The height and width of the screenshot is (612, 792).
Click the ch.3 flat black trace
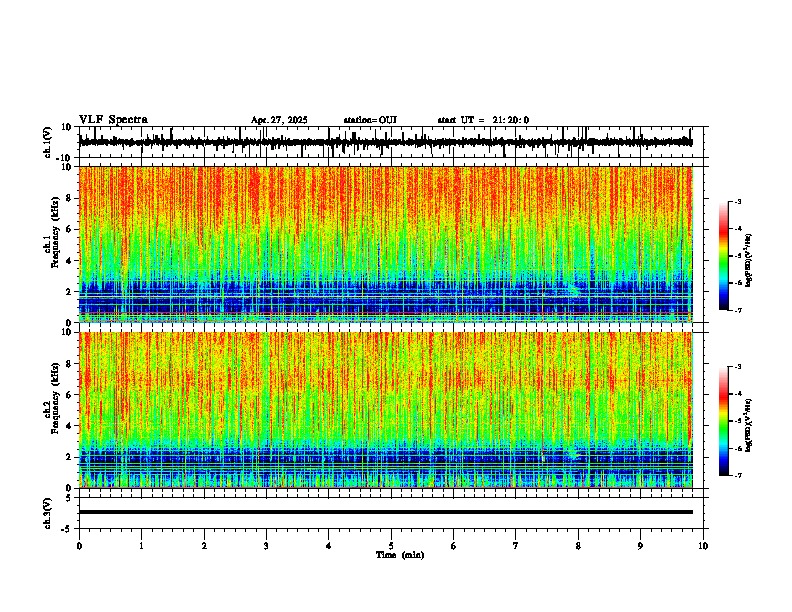385,512
